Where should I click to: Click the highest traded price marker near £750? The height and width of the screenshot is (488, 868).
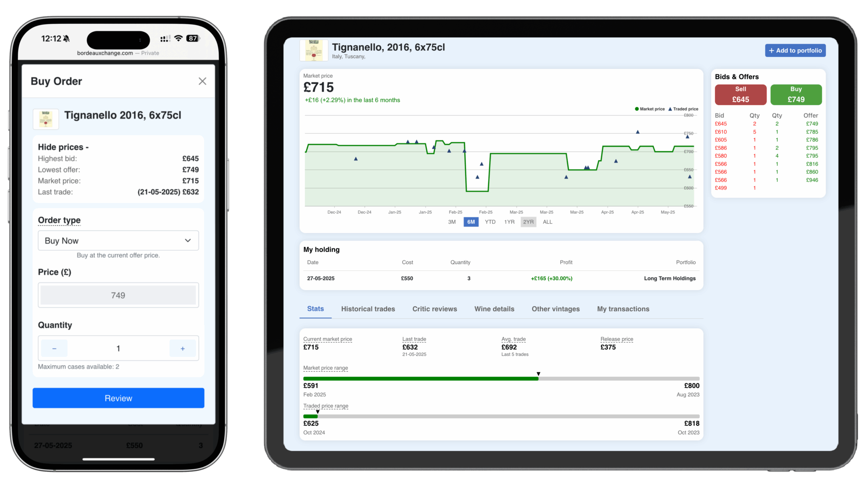pyautogui.click(x=637, y=132)
